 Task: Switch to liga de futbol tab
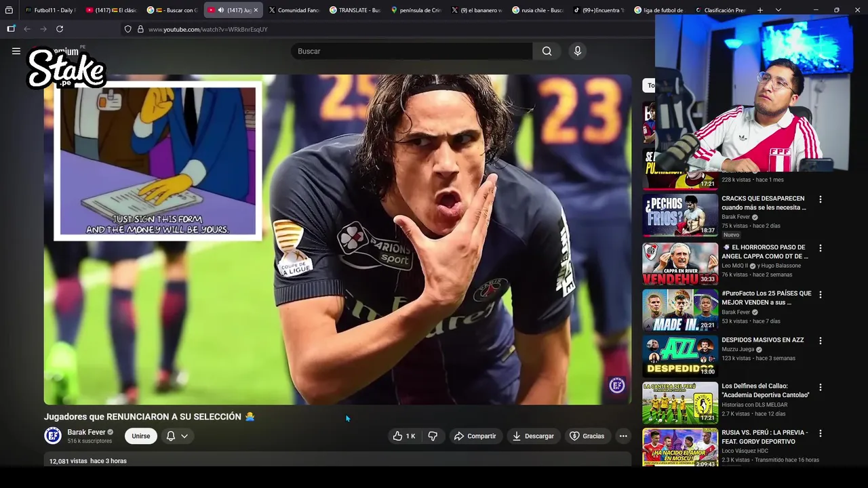click(x=660, y=10)
